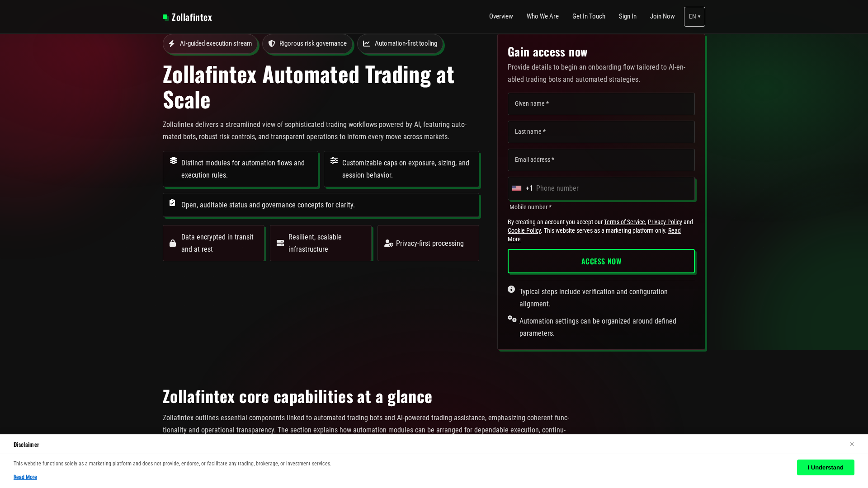Click the Resilient, scalable infrastructure text

click(x=315, y=243)
